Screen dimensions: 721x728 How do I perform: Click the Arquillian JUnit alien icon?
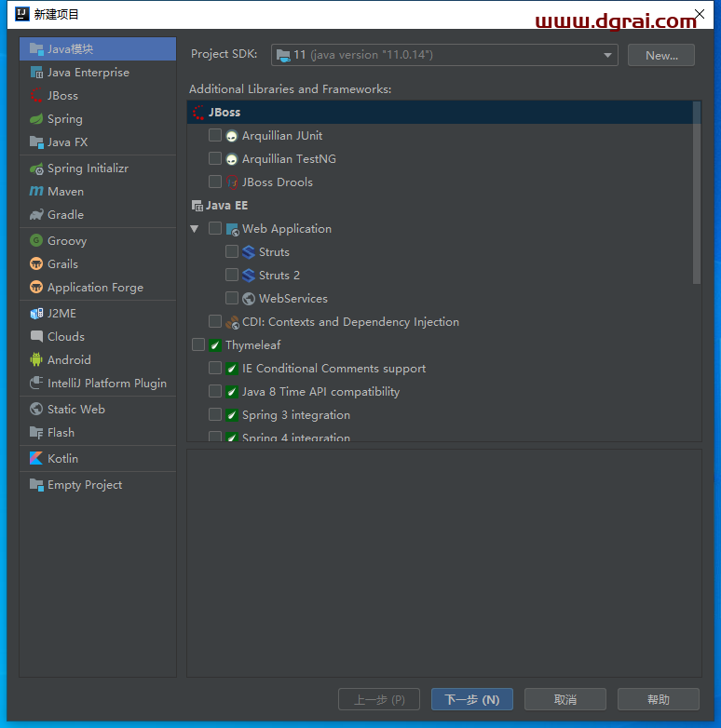(x=231, y=136)
